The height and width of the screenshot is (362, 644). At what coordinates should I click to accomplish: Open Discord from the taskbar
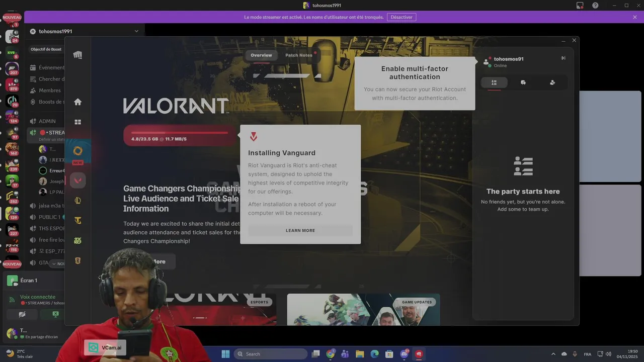pyautogui.click(x=404, y=354)
